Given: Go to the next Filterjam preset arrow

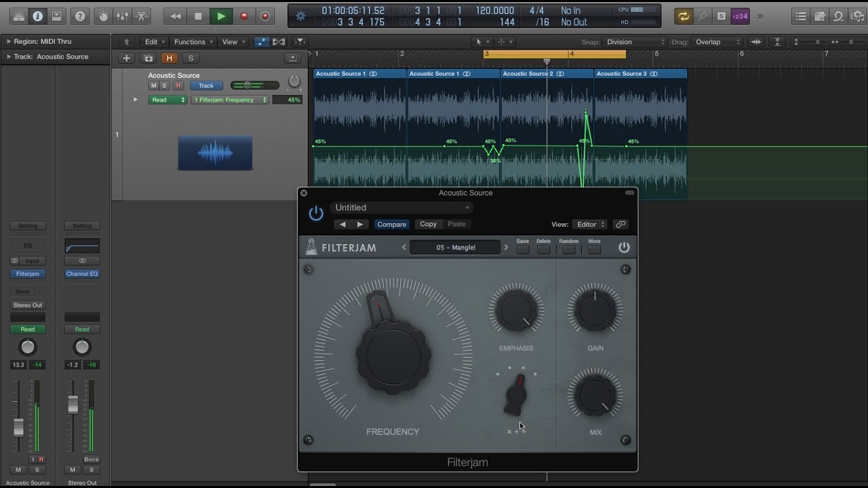Looking at the screenshot, I should tap(506, 247).
